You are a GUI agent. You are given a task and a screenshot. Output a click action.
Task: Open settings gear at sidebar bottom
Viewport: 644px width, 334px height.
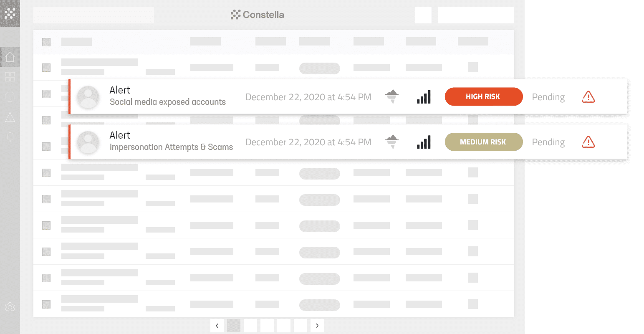(x=10, y=308)
